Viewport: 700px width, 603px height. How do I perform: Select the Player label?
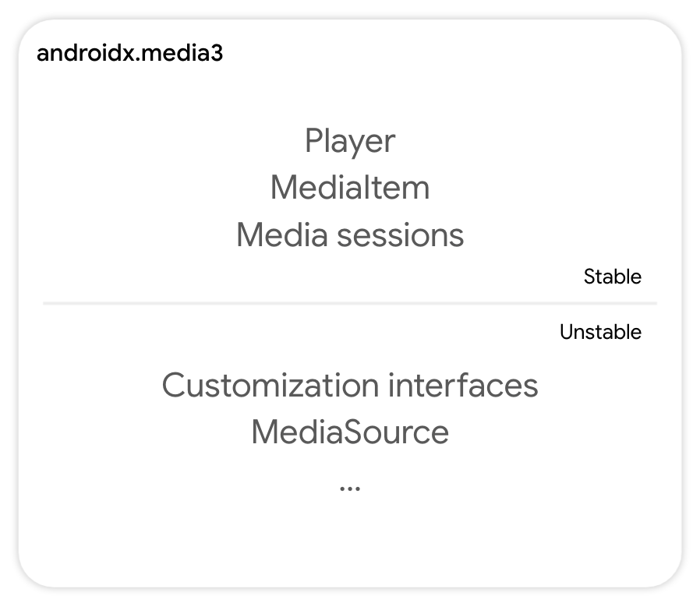350,141
